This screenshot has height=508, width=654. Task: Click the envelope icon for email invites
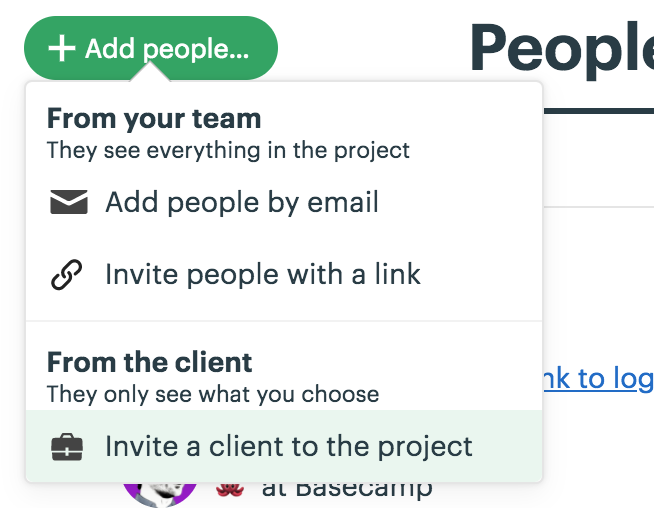pos(69,202)
